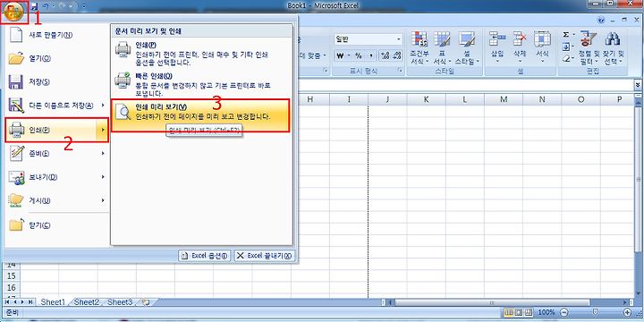
Task: Select row 15 header
Action: tap(11, 275)
